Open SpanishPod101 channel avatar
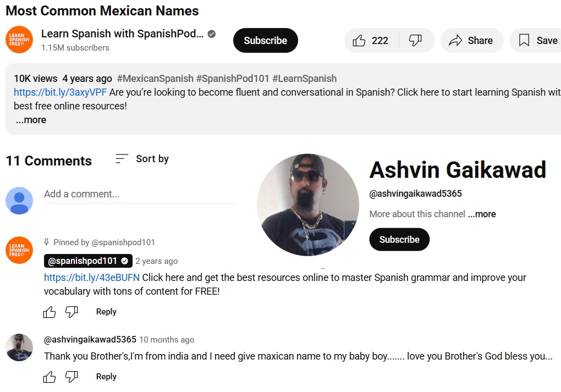 point(19,40)
